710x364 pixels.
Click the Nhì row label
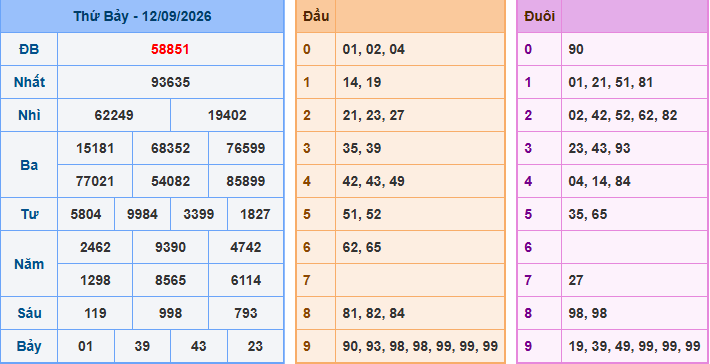click(29, 115)
